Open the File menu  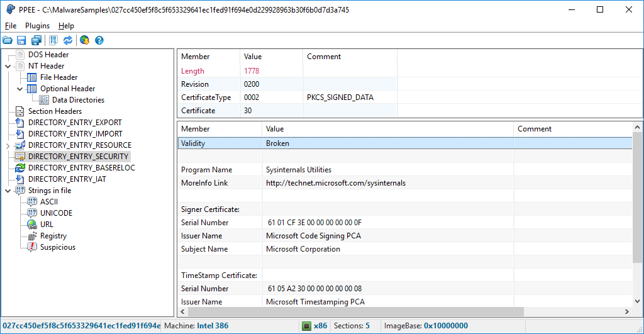[11, 25]
